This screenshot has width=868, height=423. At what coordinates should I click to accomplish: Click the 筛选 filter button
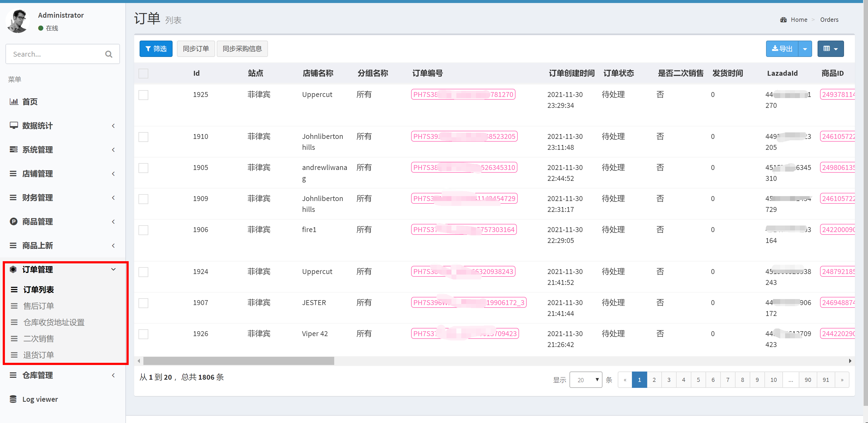pyautogui.click(x=156, y=49)
